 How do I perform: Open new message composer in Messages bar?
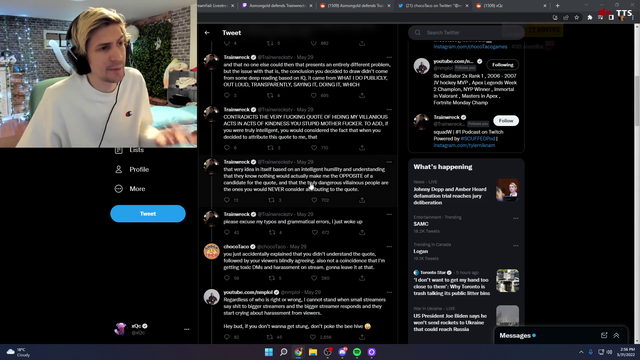pos(604,335)
